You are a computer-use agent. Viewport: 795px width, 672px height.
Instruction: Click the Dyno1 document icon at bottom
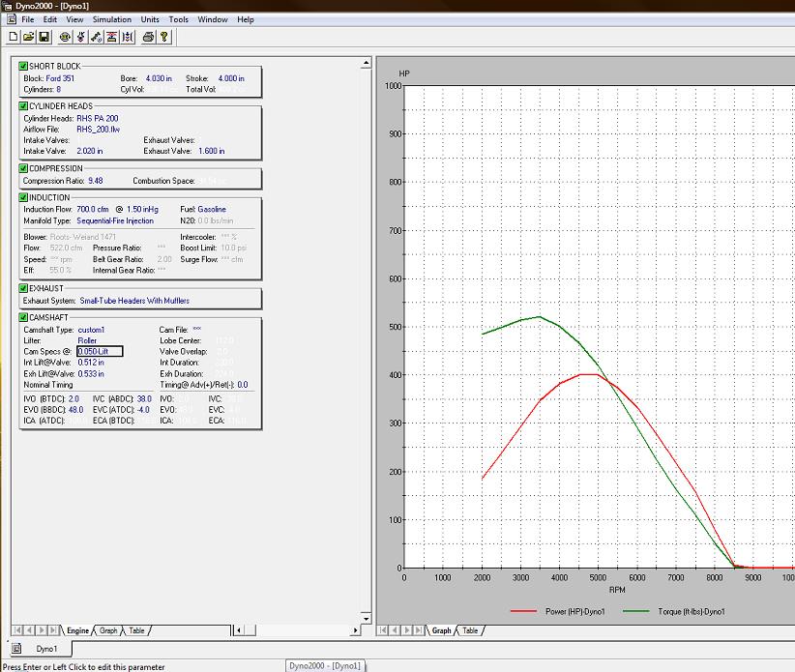[x=16, y=648]
